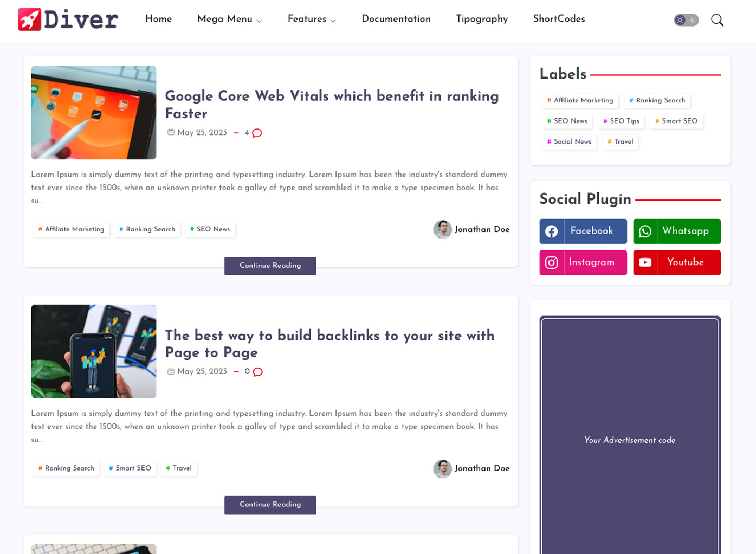Click the tablet post thumbnail image
The height and width of the screenshot is (554, 756).
pyautogui.click(x=94, y=113)
